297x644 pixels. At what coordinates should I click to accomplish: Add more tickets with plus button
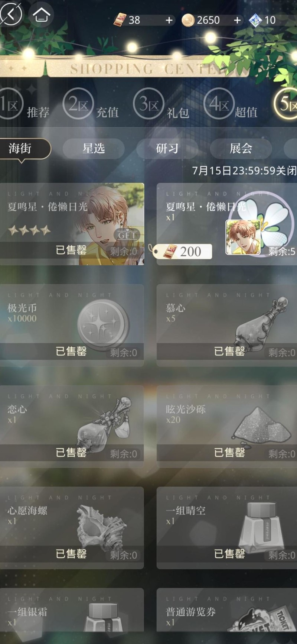point(169,20)
